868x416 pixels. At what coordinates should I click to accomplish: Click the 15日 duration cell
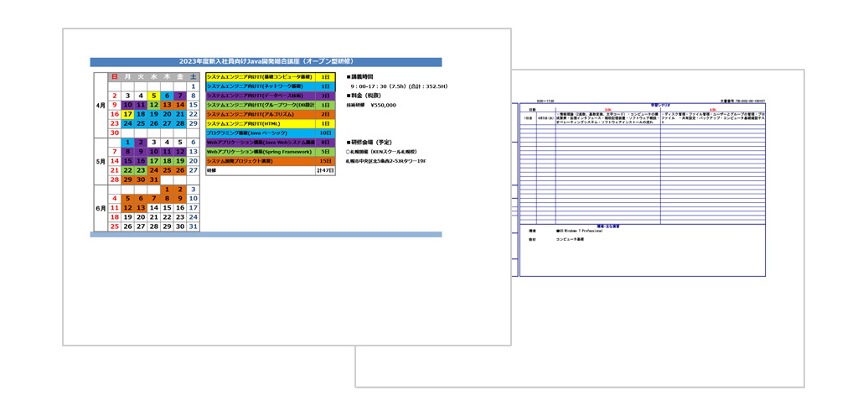[325, 161]
